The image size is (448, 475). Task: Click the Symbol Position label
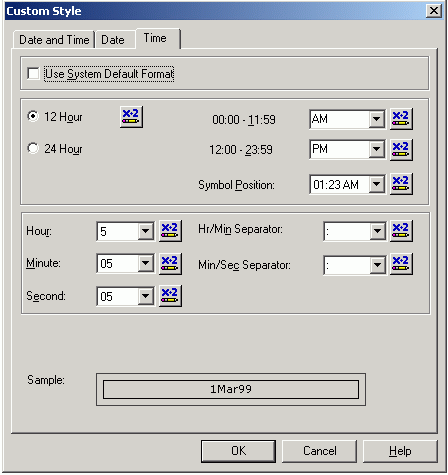tap(236, 185)
